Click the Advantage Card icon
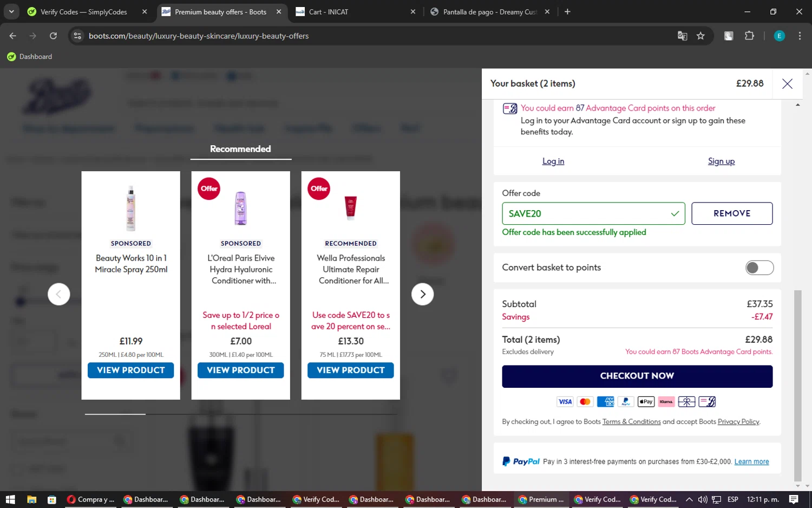Image resolution: width=812 pixels, height=508 pixels. click(510, 108)
